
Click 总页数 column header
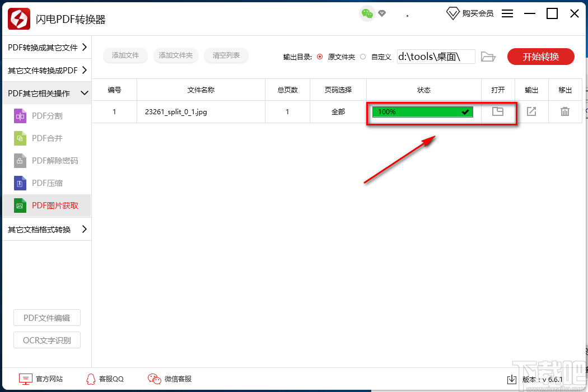(x=288, y=90)
